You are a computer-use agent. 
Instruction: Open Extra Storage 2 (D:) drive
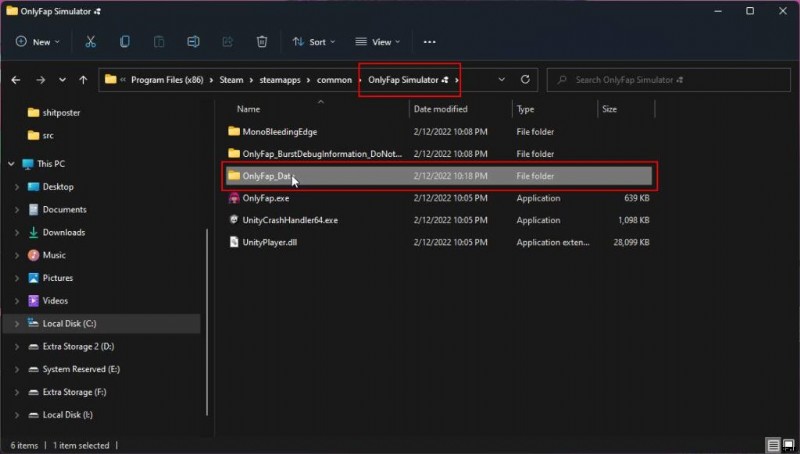pyautogui.click(x=78, y=346)
